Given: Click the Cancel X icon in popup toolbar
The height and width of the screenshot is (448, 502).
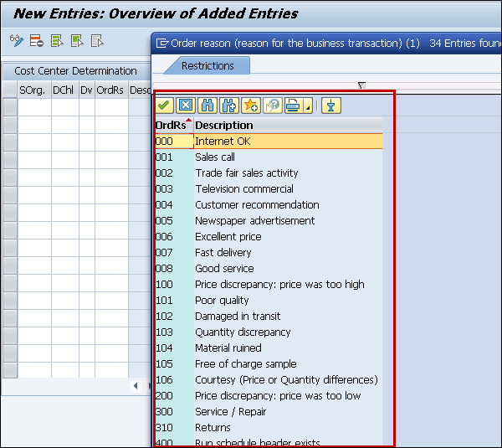Looking at the screenshot, I should click(x=186, y=106).
